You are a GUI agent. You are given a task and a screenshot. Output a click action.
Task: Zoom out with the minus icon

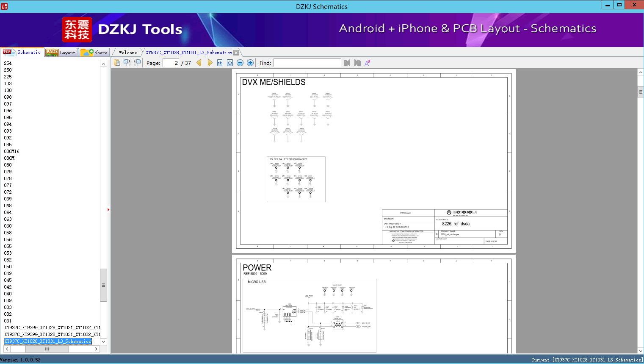click(x=240, y=63)
